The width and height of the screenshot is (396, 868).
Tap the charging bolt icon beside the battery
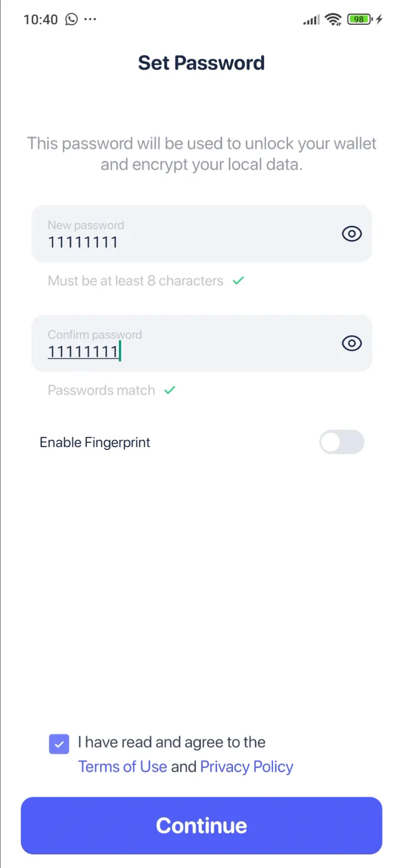(x=378, y=19)
